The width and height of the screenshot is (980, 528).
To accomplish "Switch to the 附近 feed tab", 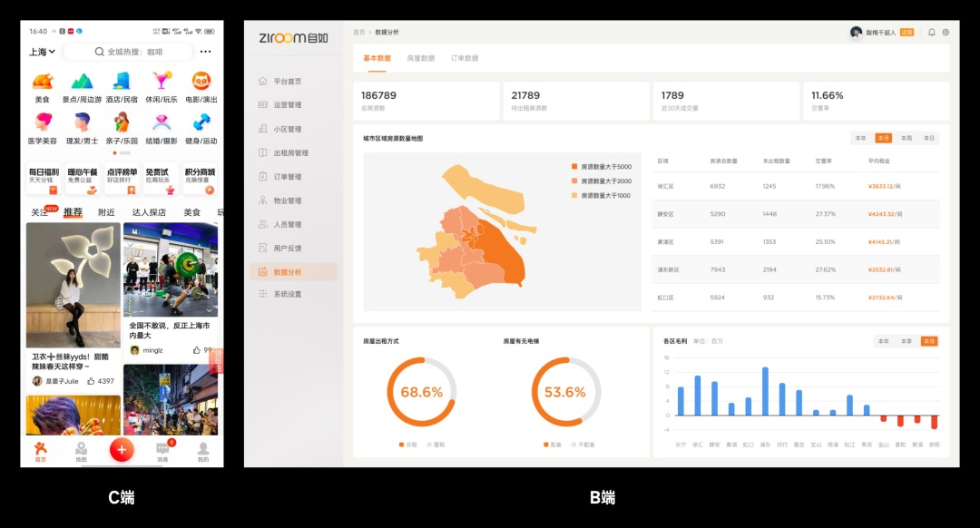I will (106, 212).
